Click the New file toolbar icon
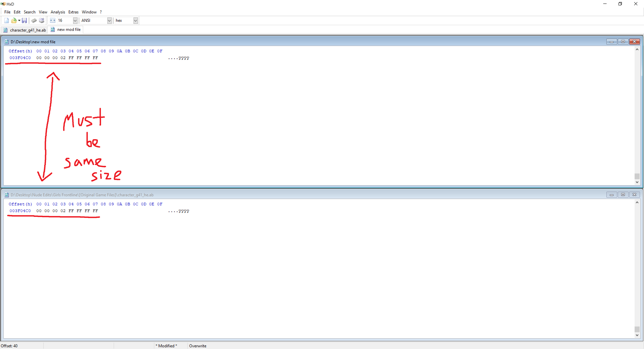 (x=7, y=20)
